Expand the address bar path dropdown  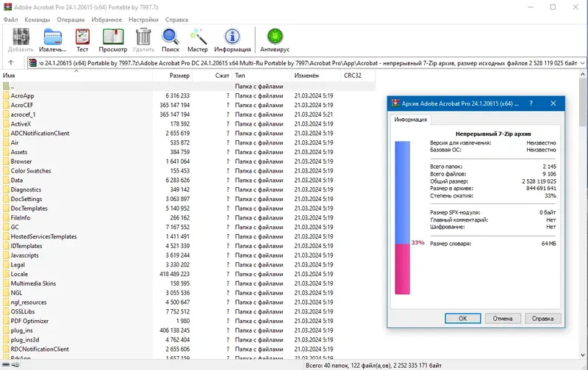click(582, 63)
